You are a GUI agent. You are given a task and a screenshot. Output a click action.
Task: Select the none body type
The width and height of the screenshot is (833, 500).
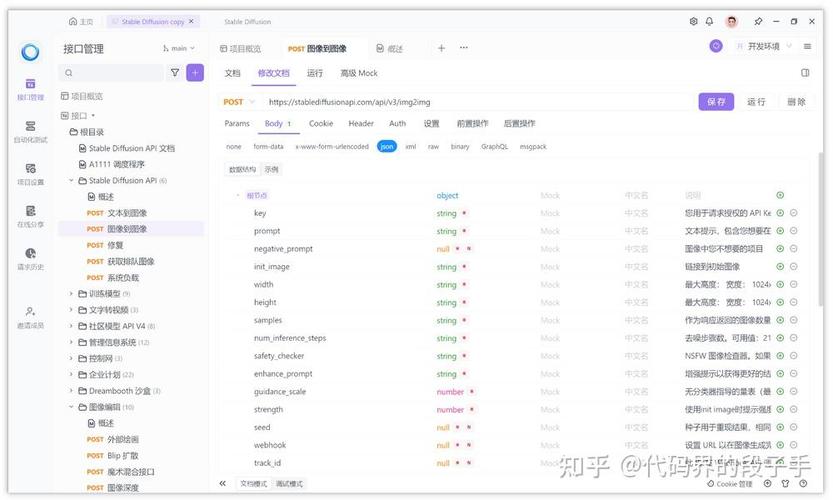pyautogui.click(x=233, y=147)
